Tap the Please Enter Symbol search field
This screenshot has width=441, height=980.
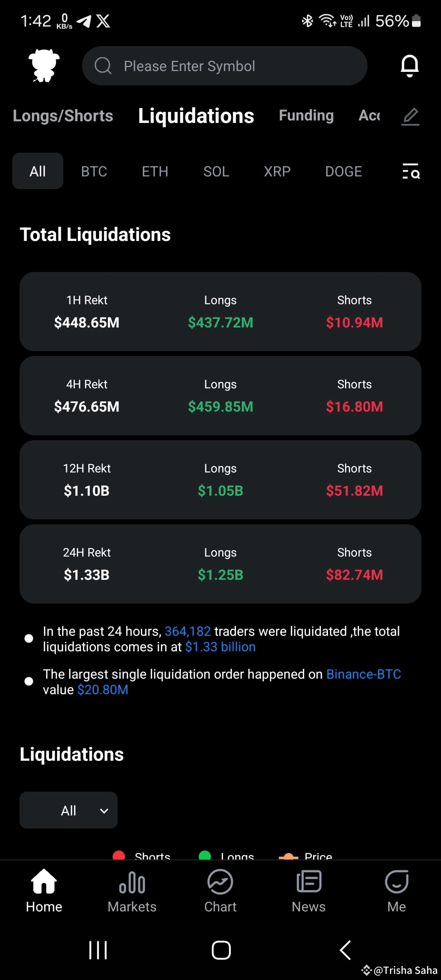(224, 65)
